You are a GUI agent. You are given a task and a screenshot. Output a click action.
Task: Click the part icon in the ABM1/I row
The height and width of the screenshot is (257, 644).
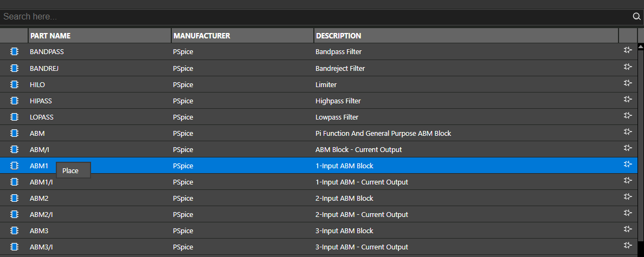tap(15, 182)
